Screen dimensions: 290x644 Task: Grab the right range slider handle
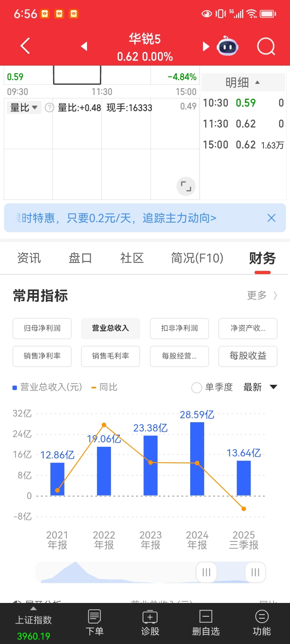coord(255,572)
